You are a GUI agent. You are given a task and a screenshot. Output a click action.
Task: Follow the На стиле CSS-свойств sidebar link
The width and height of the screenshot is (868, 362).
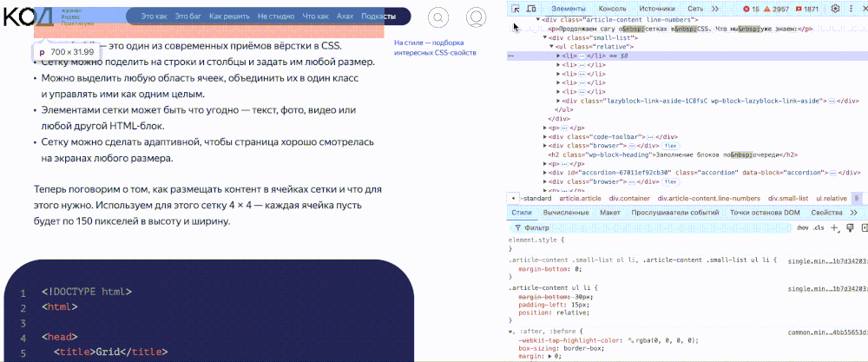[x=435, y=48]
